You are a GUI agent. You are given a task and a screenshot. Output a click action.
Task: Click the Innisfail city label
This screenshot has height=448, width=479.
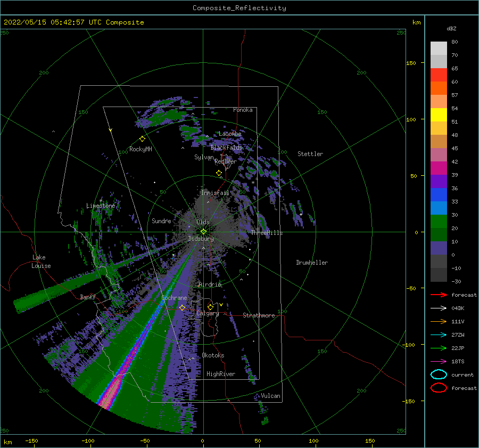coord(215,193)
